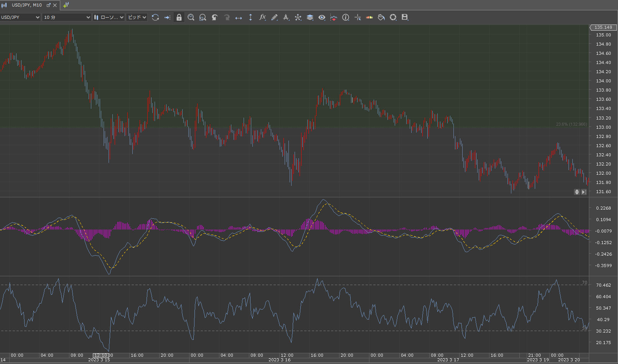Click the text annotation A tool
Viewport: 618px width, 364px height.
tap(286, 17)
